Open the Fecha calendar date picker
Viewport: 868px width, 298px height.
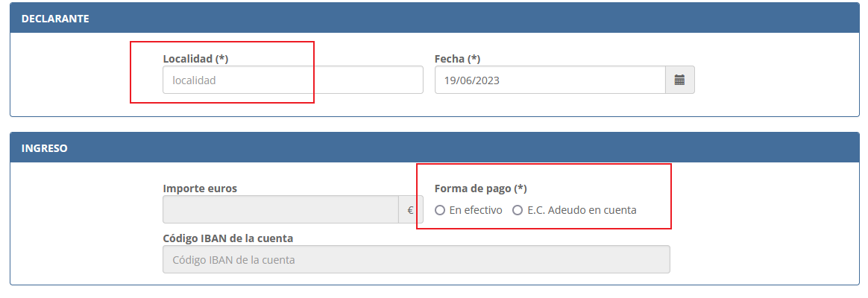(679, 80)
